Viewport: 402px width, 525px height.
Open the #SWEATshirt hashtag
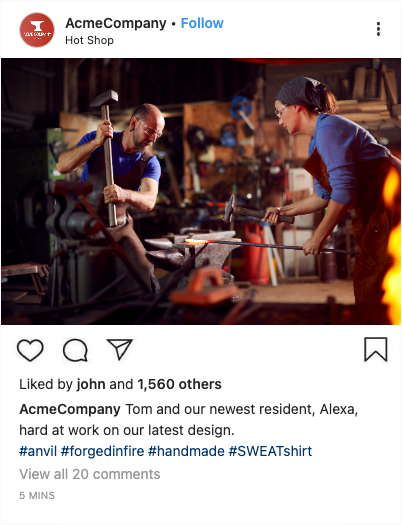pyautogui.click(x=270, y=451)
